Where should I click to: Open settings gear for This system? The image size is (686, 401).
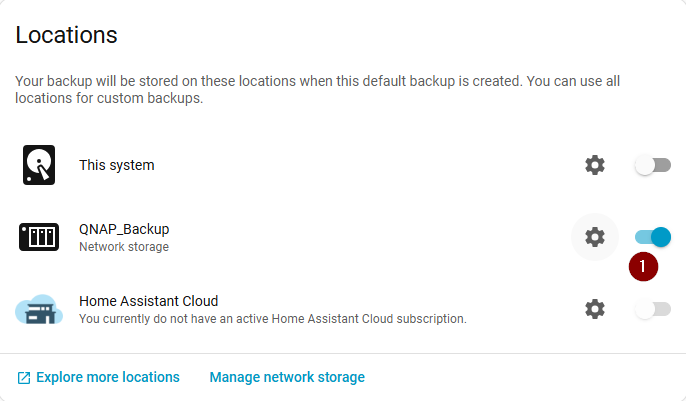click(x=595, y=165)
